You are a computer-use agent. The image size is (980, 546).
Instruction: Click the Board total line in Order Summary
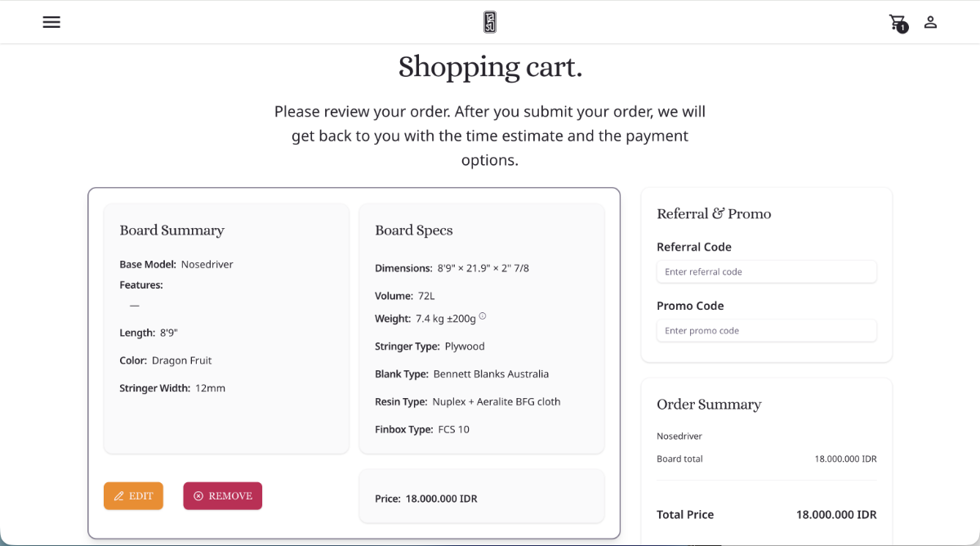[679, 459]
